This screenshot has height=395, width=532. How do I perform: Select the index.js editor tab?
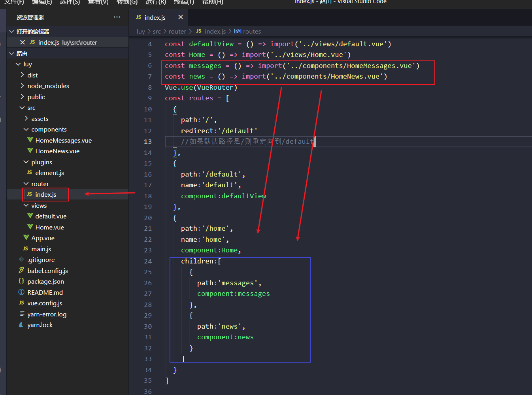coord(158,17)
